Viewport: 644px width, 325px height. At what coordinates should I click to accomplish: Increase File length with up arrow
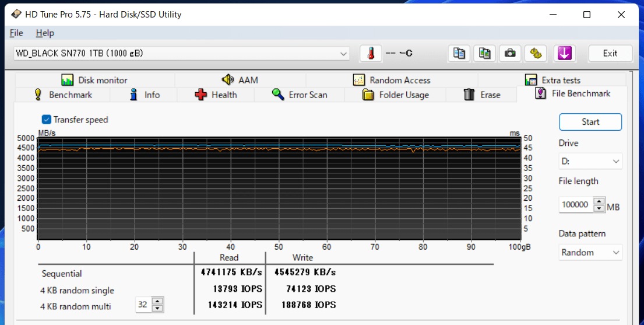(599, 201)
